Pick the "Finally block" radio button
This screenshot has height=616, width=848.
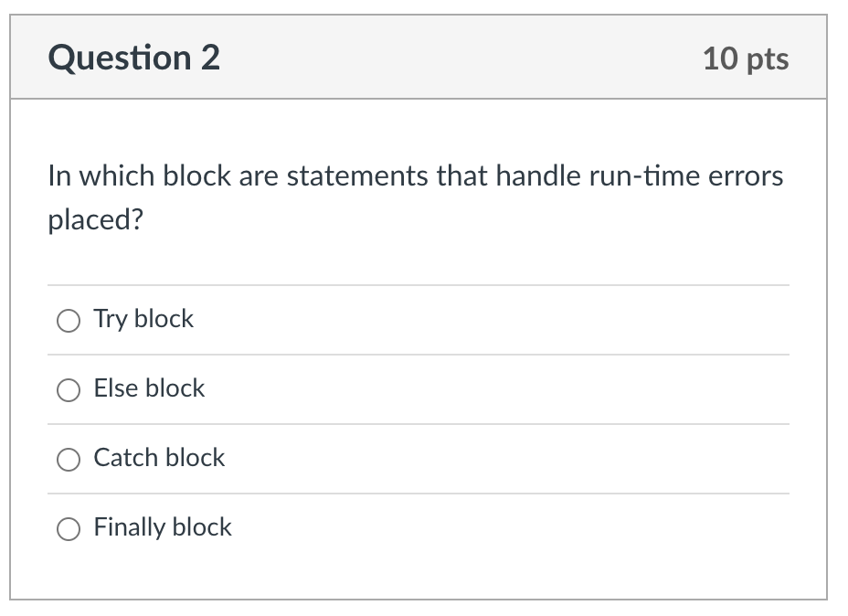(x=69, y=528)
